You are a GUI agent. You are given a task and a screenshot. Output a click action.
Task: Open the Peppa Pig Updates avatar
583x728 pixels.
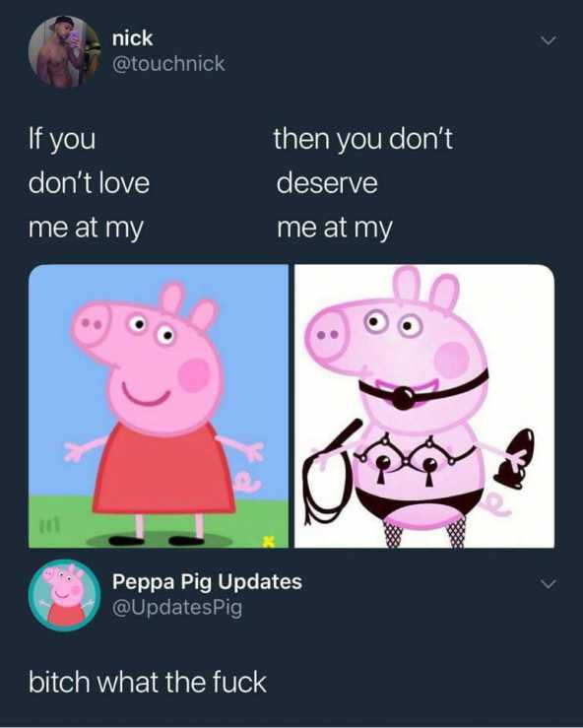pyautogui.click(x=65, y=595)
